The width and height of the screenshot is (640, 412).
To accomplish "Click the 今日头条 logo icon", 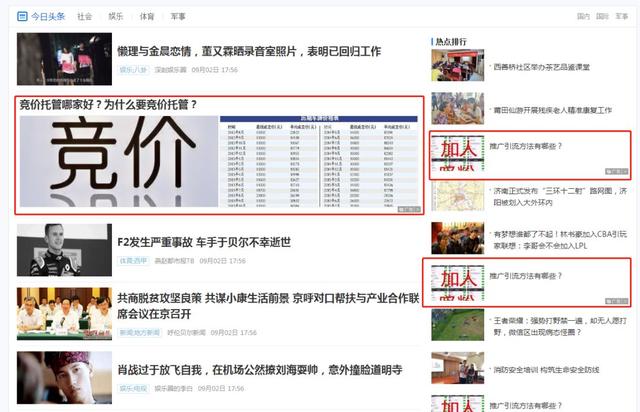I will point(22,16).
